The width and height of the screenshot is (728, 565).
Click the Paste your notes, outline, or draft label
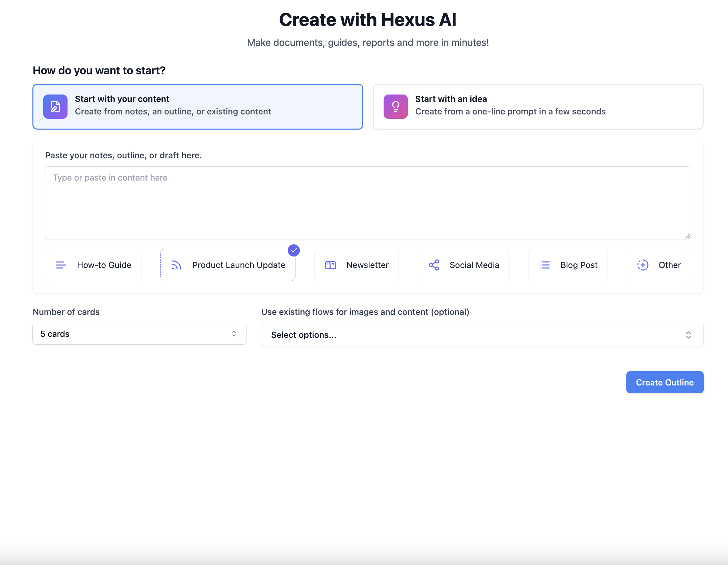pyautogui.click(x=123, y=155)
